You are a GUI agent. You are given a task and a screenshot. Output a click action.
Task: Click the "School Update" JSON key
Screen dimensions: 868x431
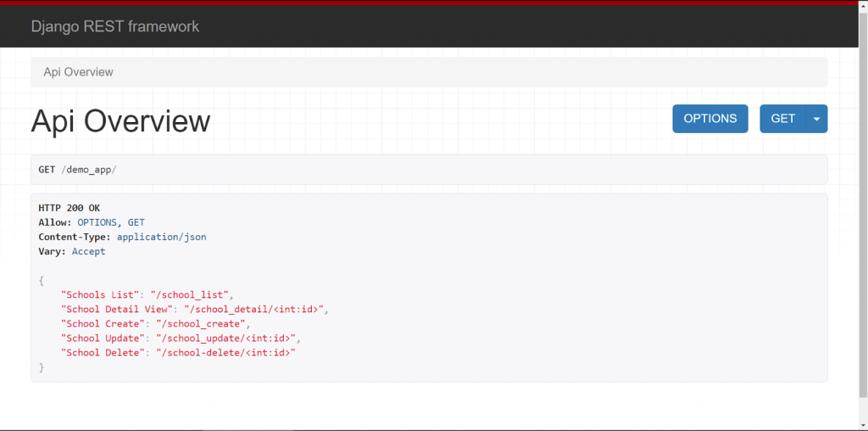(x=103, y=338)
